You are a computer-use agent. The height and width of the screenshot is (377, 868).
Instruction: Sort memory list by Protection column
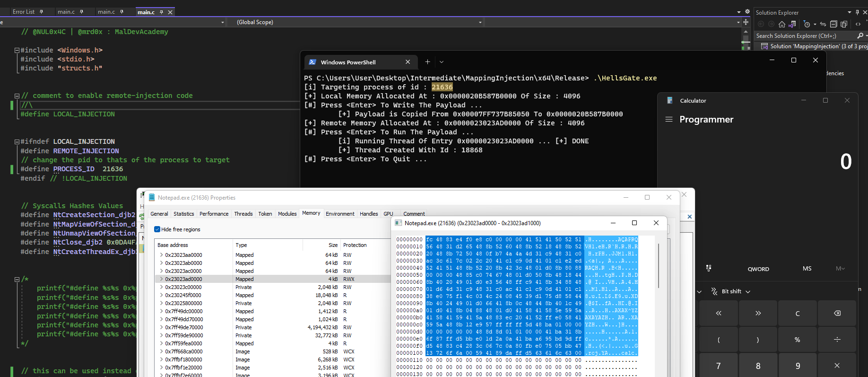[x=365, y=245]
